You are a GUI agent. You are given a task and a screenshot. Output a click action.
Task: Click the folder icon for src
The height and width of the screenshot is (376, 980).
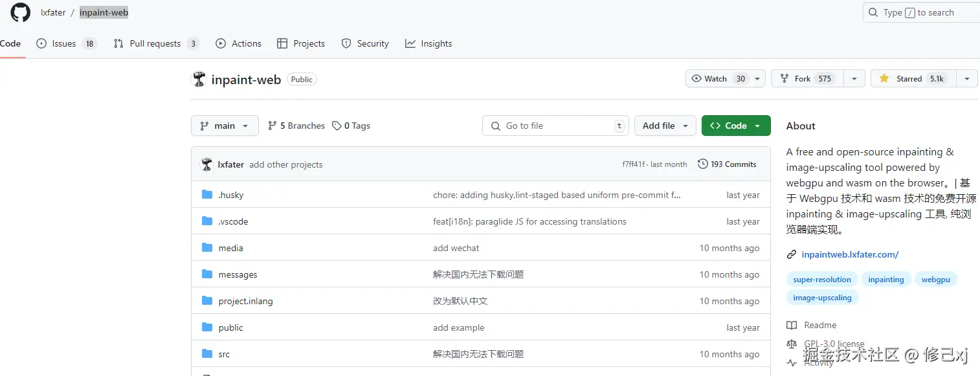[x=207, y=354]
